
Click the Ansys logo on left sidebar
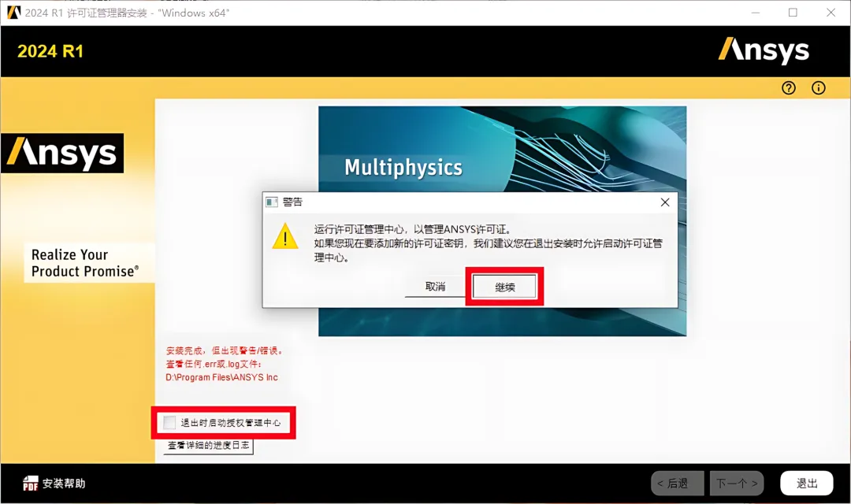62,153
